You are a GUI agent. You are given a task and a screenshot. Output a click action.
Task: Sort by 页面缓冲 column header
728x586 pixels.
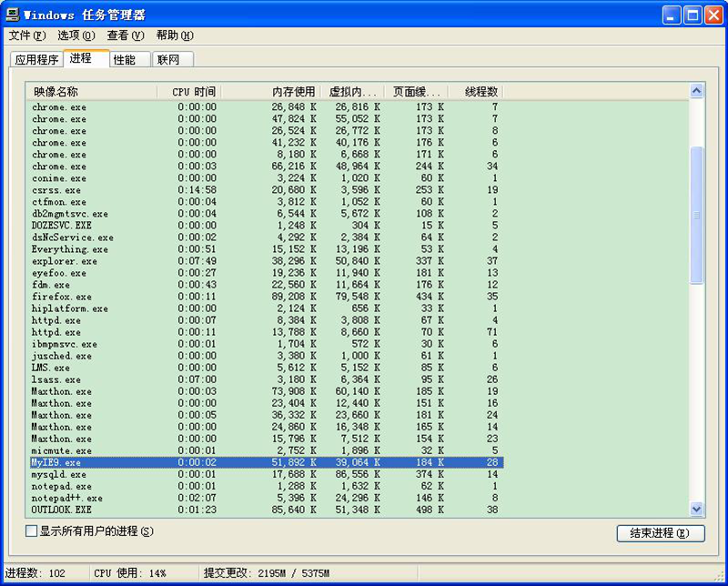(x=417, y=92)
